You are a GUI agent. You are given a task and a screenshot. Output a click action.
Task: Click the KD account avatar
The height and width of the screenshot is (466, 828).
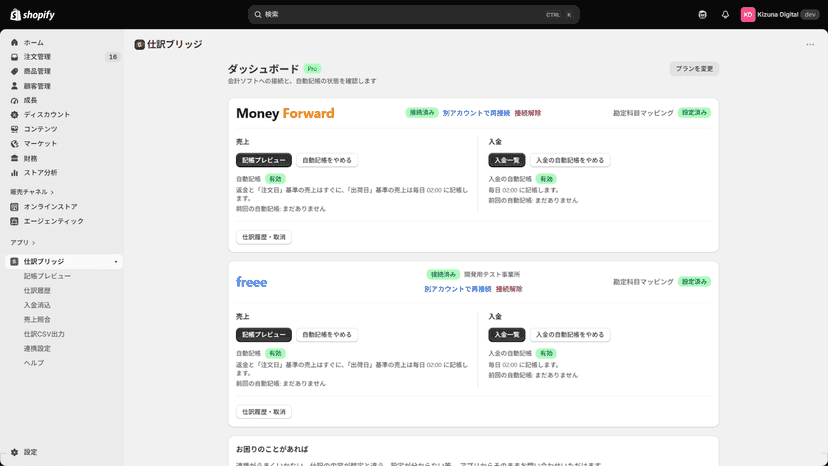click(x=748, y=15)
